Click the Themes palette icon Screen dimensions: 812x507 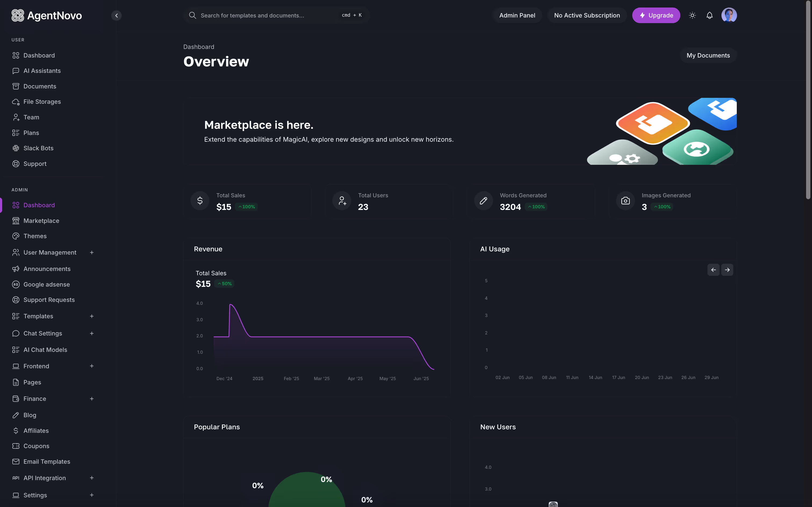click(16, 236)
